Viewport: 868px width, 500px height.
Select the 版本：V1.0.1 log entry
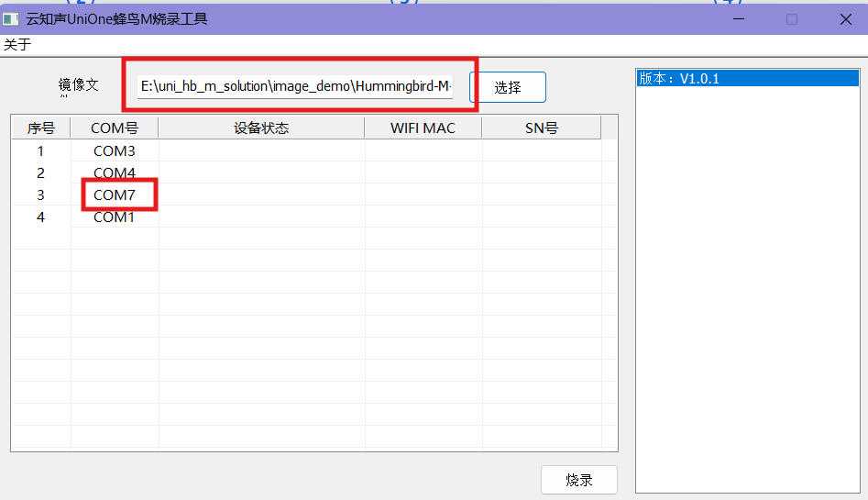pyautogui.click(x=748, y=79)
